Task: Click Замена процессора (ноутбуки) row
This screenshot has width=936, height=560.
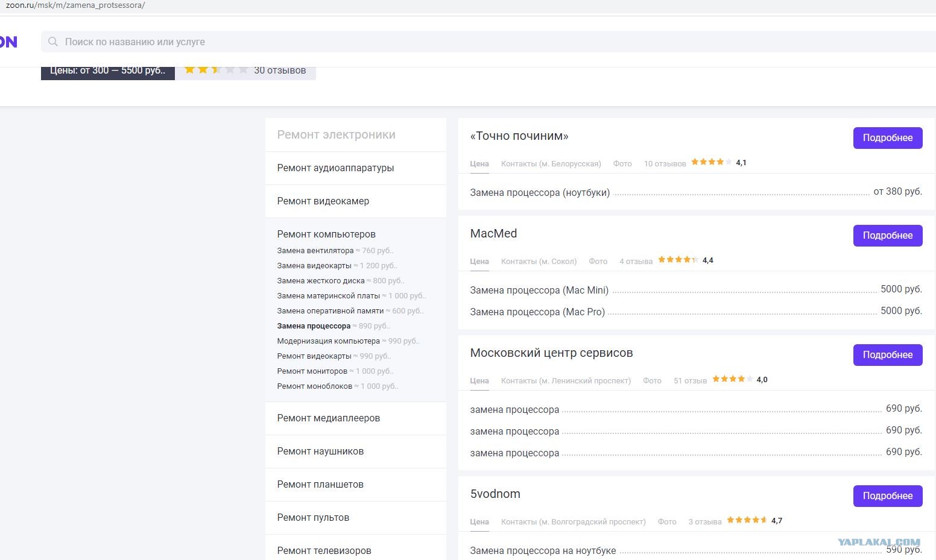Action: [x=696, y=192]
